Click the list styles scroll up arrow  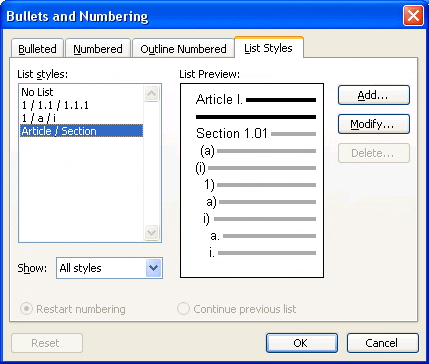pos(152,94)
